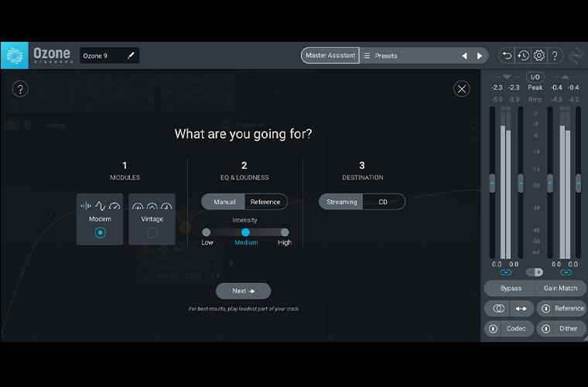
Task: Click the plus/minus meter toggle
Action: tap(535, 272)
